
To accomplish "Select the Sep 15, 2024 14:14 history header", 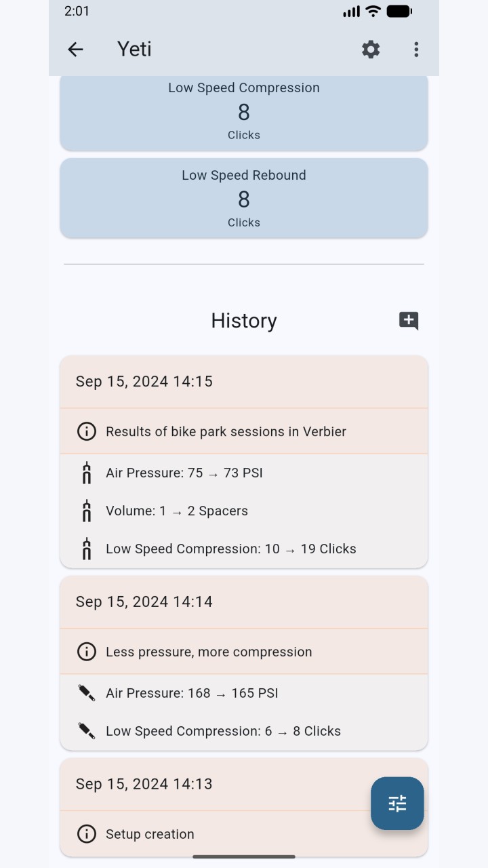I will (244, 602).
